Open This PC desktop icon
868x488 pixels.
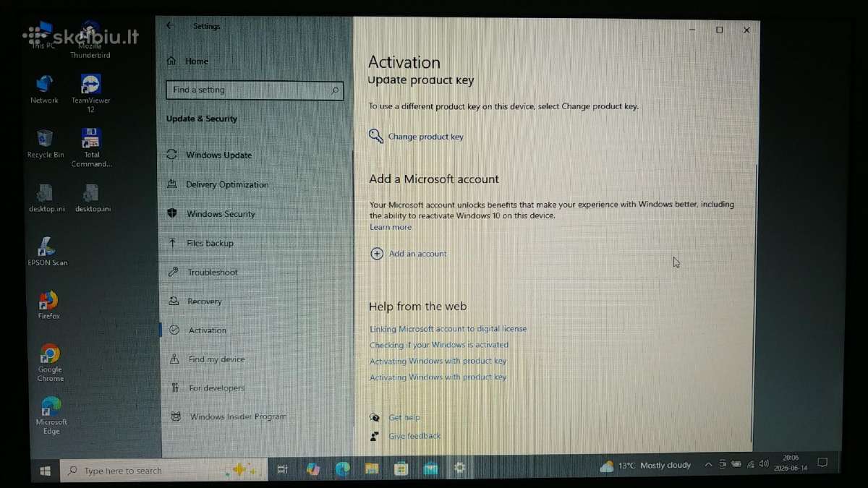click(x=44, y=35)
